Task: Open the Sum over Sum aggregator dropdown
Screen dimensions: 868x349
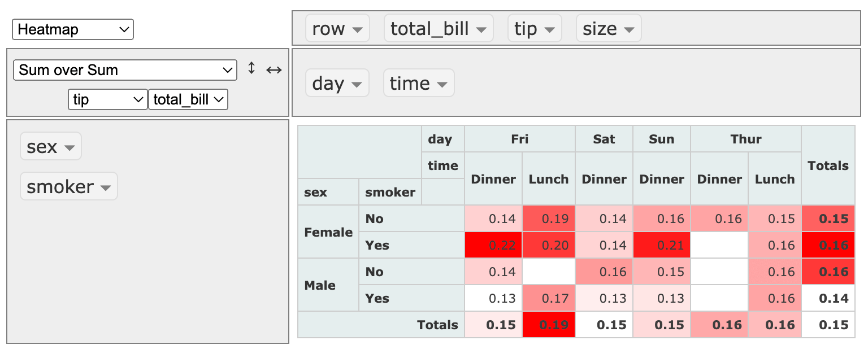Action: (124, 69)
